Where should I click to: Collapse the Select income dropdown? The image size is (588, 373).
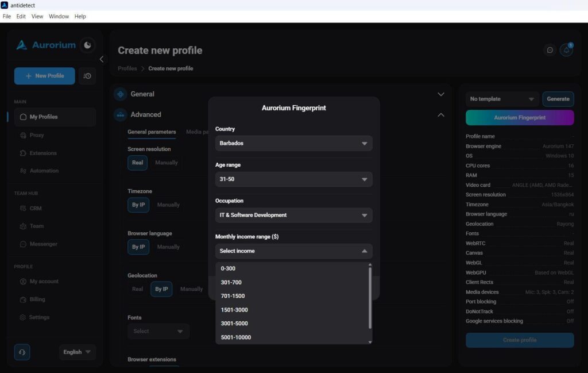click(293, 251)
